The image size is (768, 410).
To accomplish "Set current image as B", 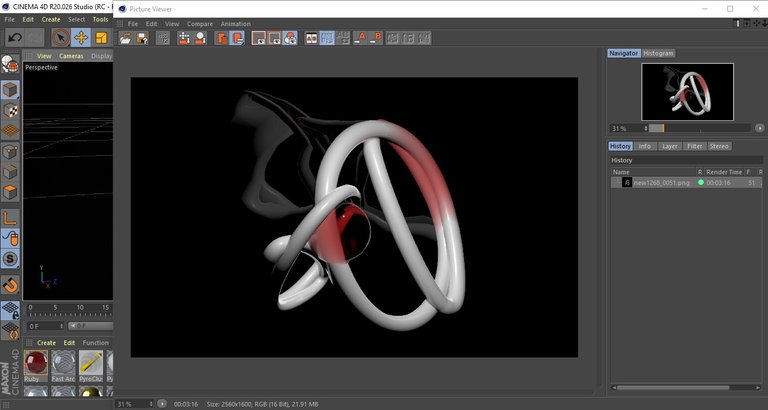I will (376, 38).
